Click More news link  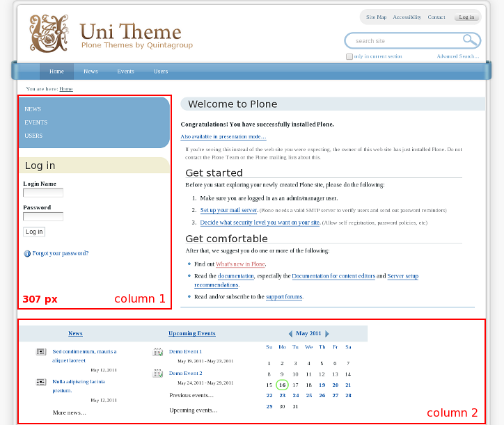70,412
